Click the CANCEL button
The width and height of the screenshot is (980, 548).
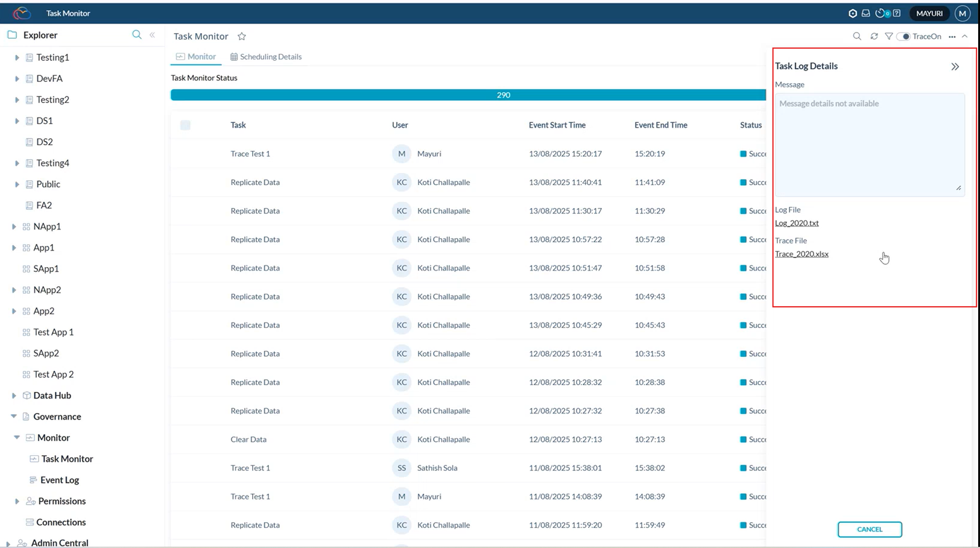870,529
